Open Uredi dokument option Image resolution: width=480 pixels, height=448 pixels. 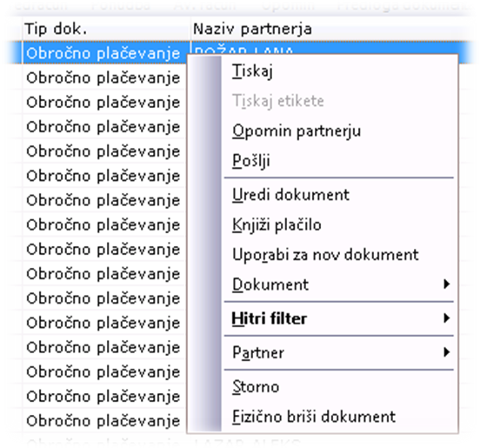[x=290, y=195]
